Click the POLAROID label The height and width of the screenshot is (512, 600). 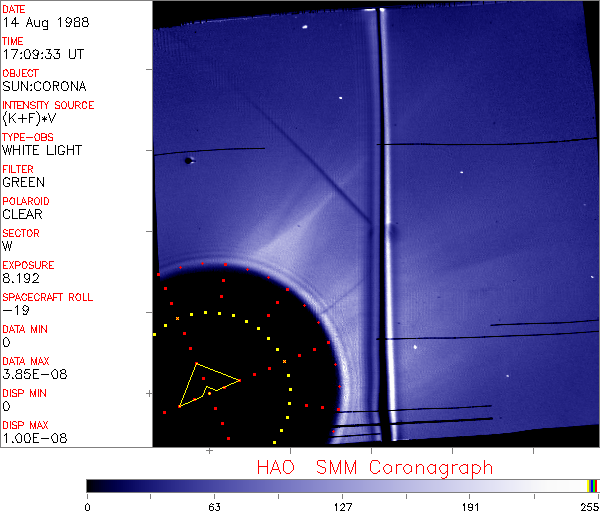coord(26,201)
